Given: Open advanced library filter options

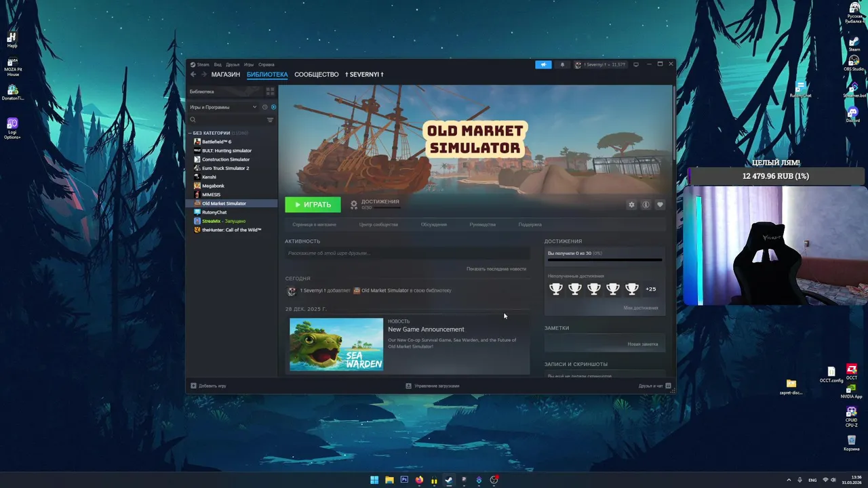Looking at the screenshot, I should (270, 120).
